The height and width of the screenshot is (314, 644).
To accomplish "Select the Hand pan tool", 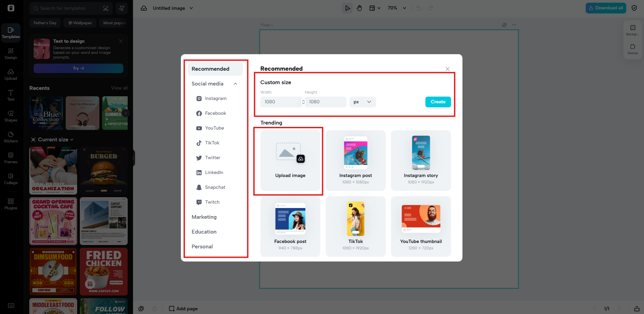I will tap(359, 8).
